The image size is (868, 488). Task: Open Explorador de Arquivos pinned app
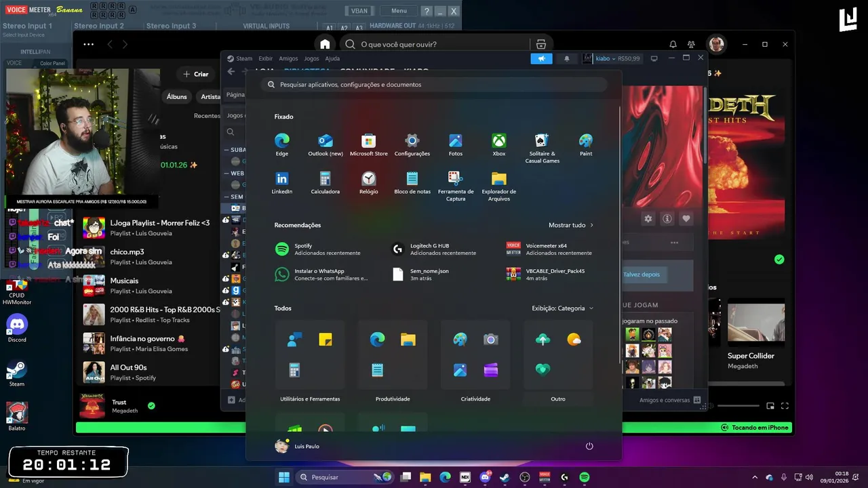click(499, 186)
